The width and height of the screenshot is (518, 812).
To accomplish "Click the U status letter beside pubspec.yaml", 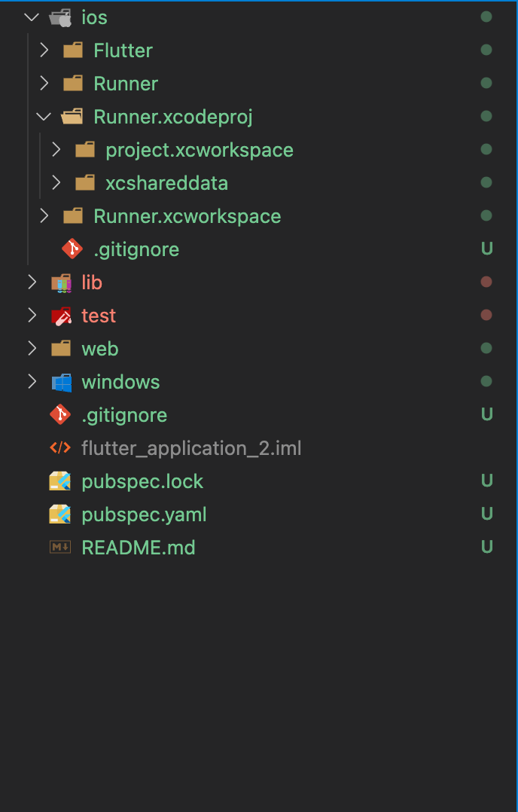I will (486, 514).
